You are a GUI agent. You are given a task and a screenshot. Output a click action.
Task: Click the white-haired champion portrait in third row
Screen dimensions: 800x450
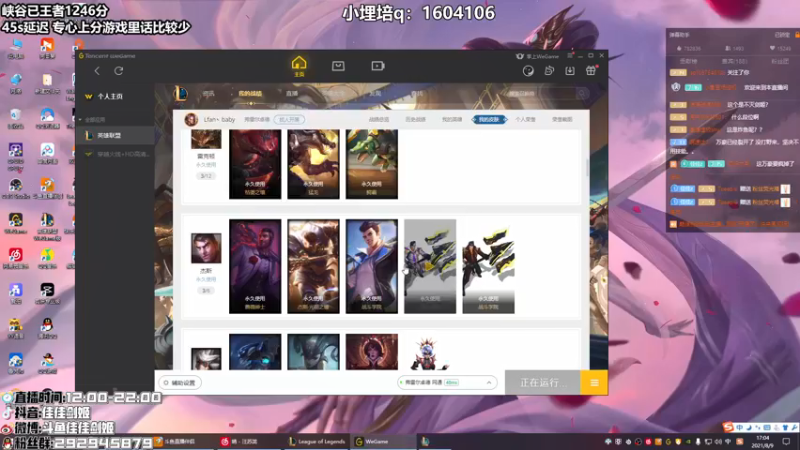point(206,359)
